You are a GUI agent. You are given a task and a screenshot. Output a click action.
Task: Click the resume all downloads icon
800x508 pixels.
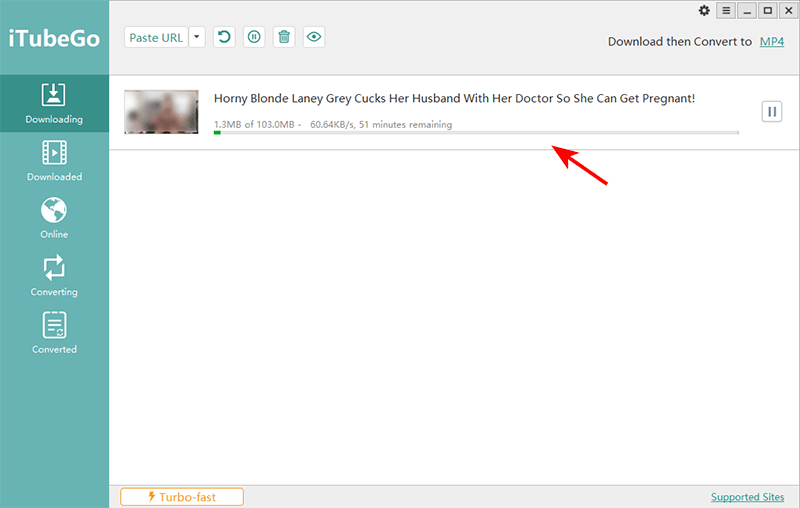click(224, 37)
